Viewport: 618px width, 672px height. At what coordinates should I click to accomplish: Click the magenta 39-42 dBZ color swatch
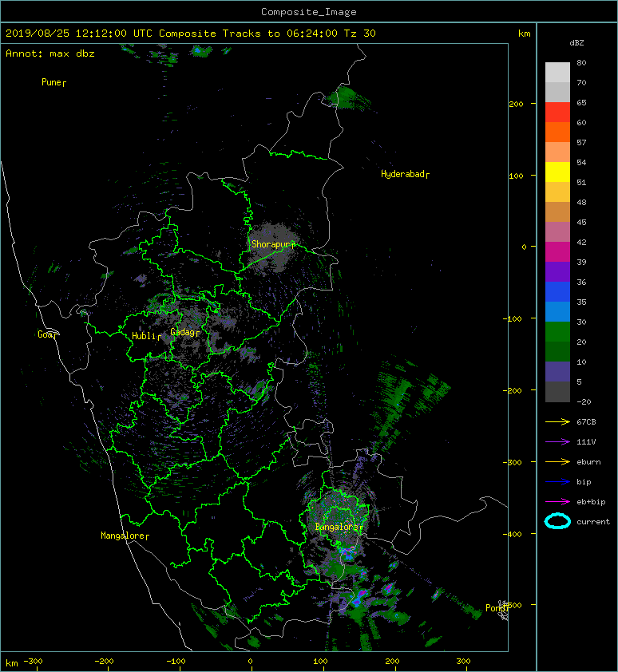point(557,251)
